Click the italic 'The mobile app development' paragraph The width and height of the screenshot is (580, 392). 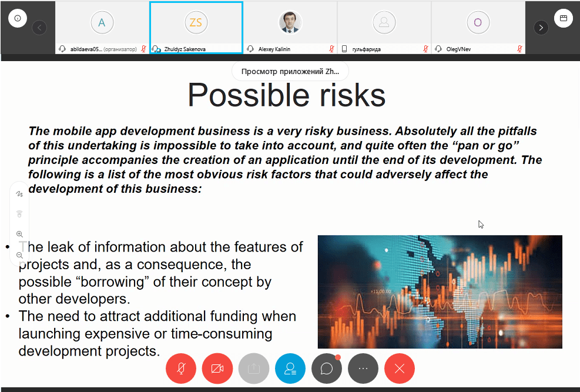click(x=285, y=160)
